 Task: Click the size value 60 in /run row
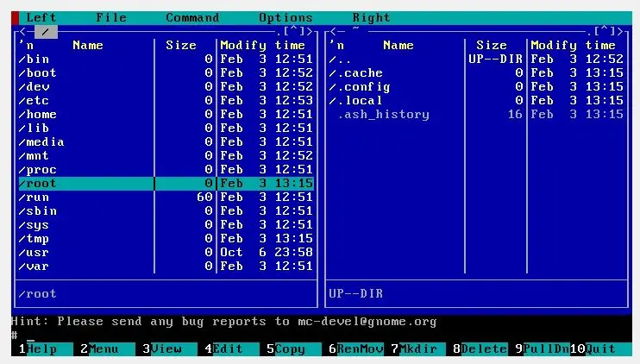coord(204,198)
